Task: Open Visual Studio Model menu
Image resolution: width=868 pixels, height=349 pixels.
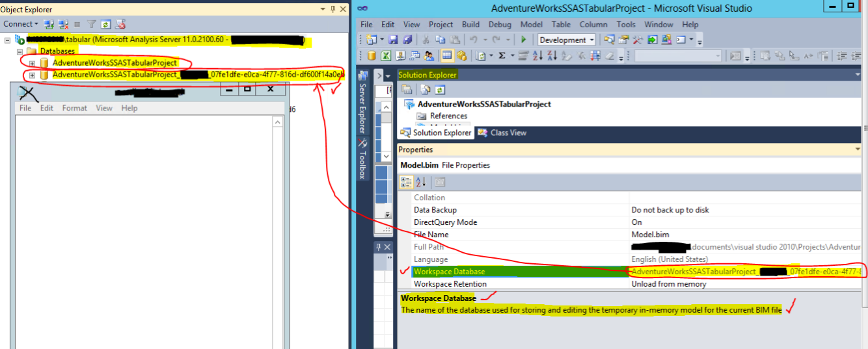Action: pyautogui.click(x=531, y=24)
